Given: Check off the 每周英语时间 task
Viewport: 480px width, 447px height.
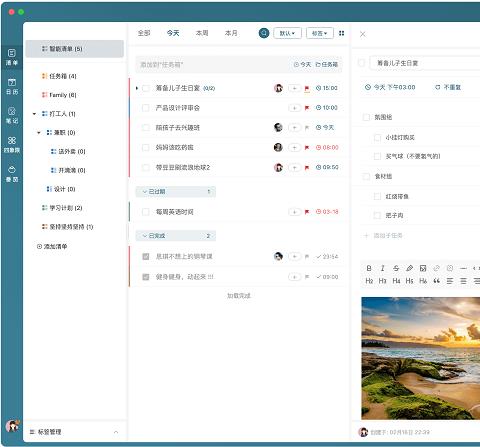Looking at the screenshot, I should [x=146, y=212].
